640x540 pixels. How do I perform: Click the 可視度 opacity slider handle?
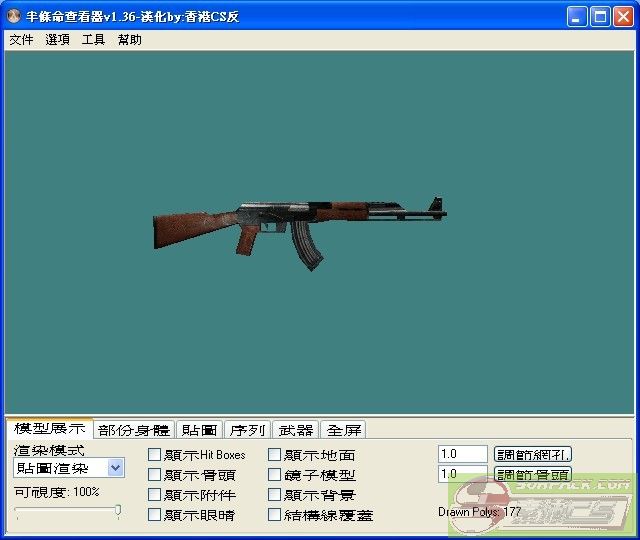point(118,510)
